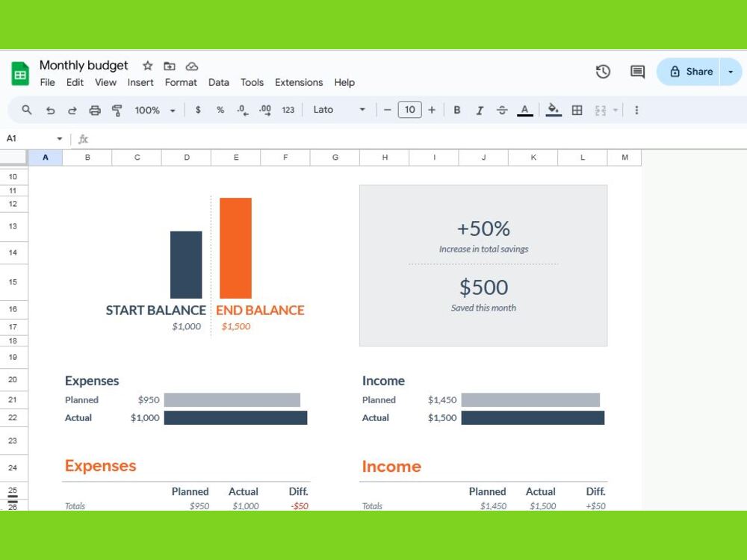This screenshot has height=560, width=747.
Task: Undo the last action
Action: 50,111
